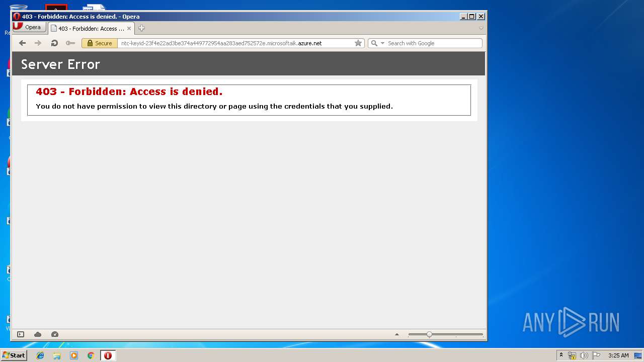Open a new tab with plus button

pyautogui.click(x=141, y=28)
